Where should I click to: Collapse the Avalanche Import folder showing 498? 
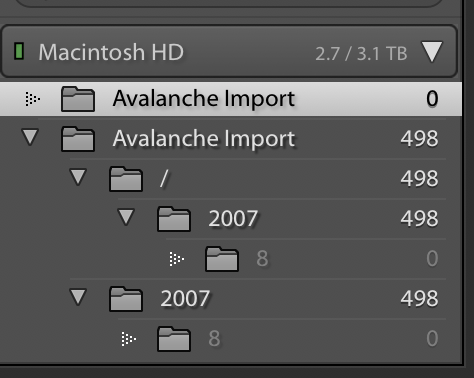coord(30,137)
